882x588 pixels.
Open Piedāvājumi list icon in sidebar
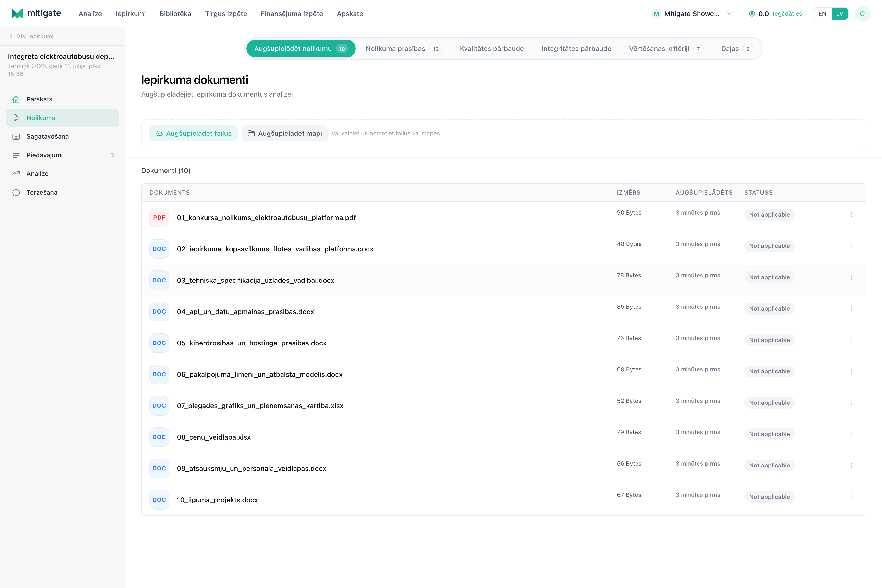[x=16, y=155]
